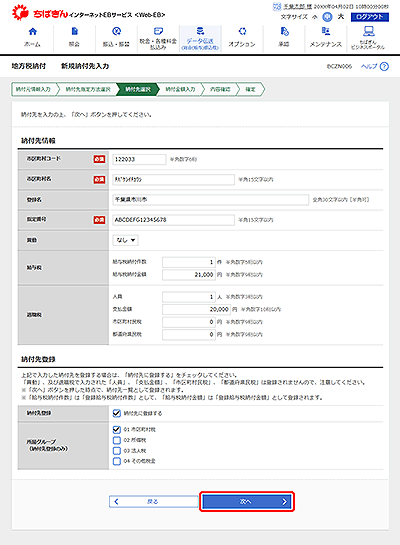Select the データ伝送 database icon
The image size is (400, 545).
(x=200, y=31)
